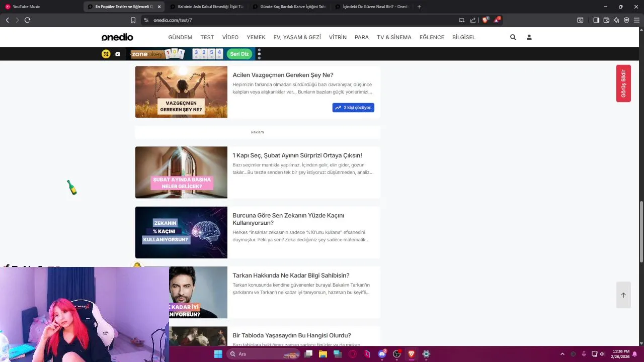Bookmark this page with bookmark icon
644x362 pixels.
[133, 20]
